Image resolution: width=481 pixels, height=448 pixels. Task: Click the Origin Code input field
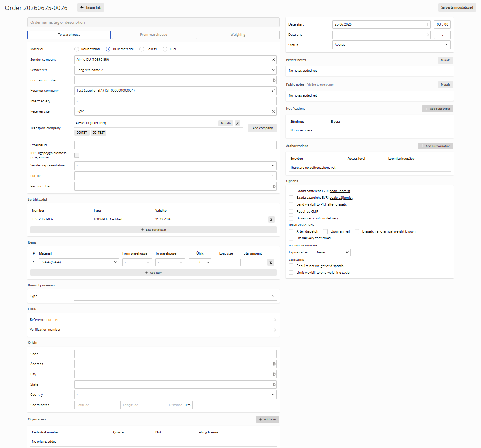tap(175, 354)
